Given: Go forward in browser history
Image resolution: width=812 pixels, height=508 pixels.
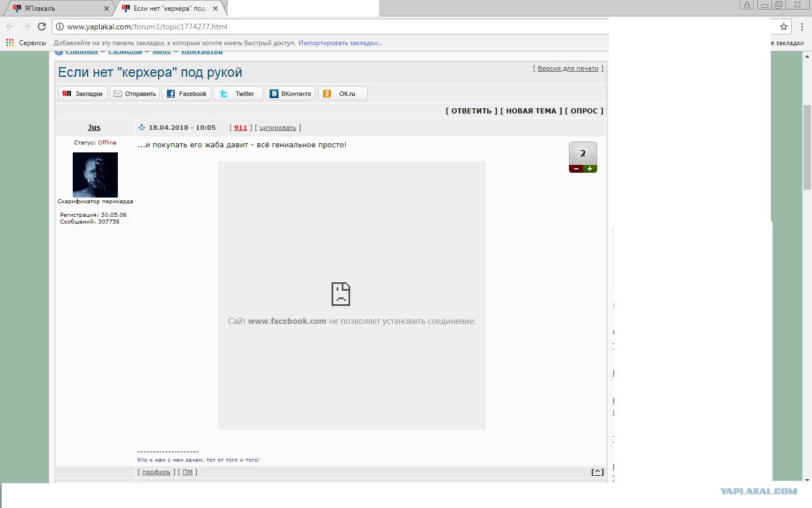Looking at the screenshot, I should 25,27.
